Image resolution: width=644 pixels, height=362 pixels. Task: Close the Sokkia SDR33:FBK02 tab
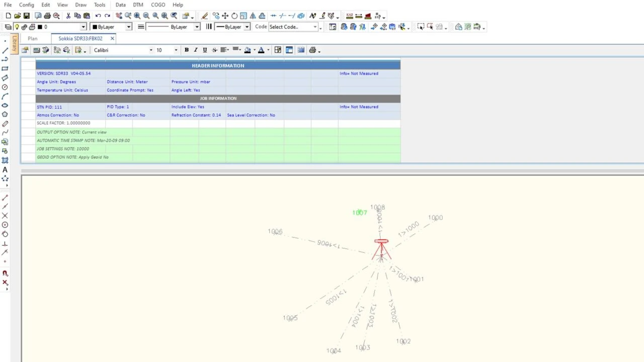(112, 38)
